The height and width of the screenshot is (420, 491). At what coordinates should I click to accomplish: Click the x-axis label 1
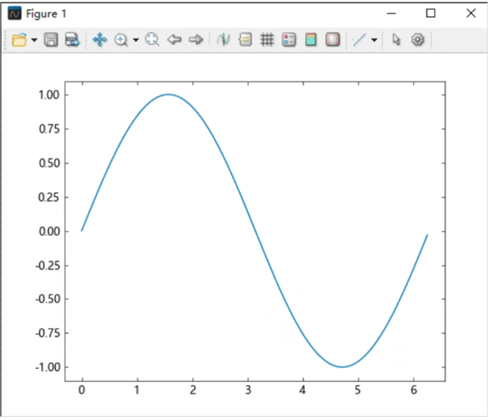click(137, 390)
